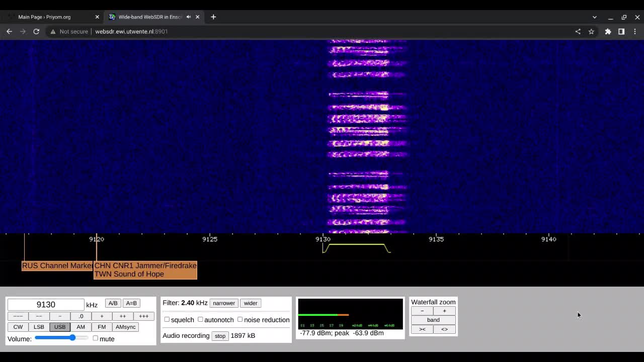Click the 9130 kHz frequency field
Viewport: 644px width, 362px height.
46,305
